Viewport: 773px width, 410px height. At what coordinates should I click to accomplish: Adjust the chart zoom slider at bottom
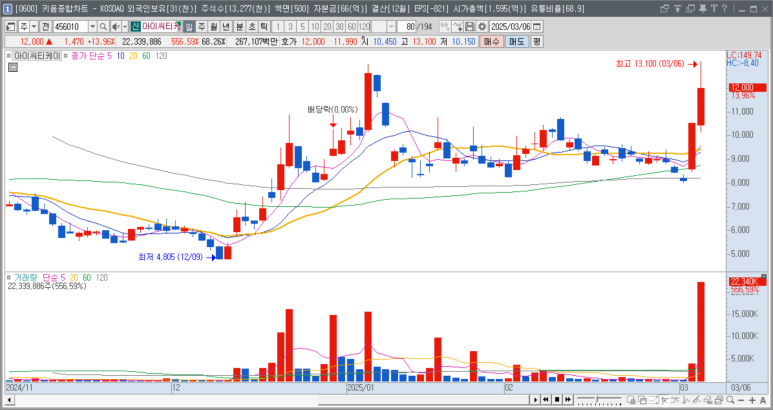coord(597,400)
